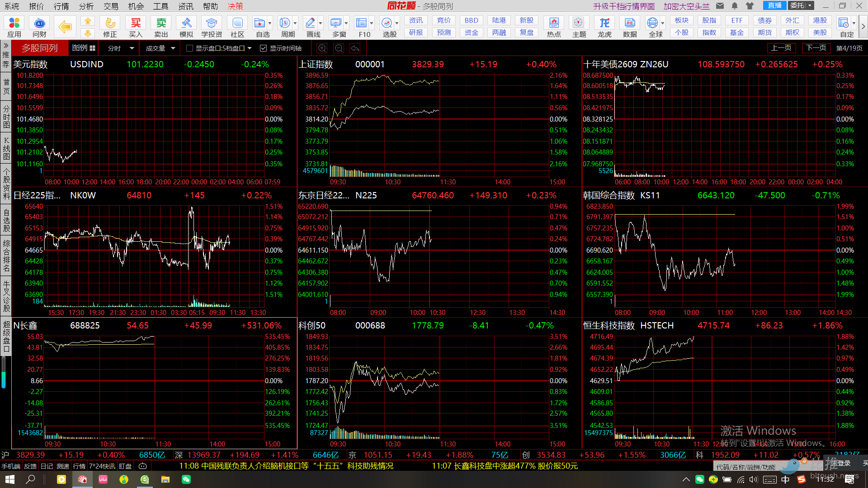The height and width of the screenshot is (488, 868).
Task: Open the 应用 apps icon
Action: 14,27
